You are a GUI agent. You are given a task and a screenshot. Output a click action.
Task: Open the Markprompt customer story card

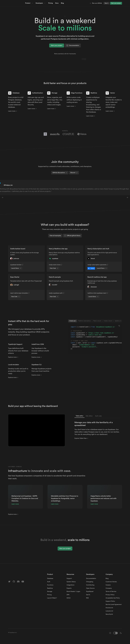[25, 497]
